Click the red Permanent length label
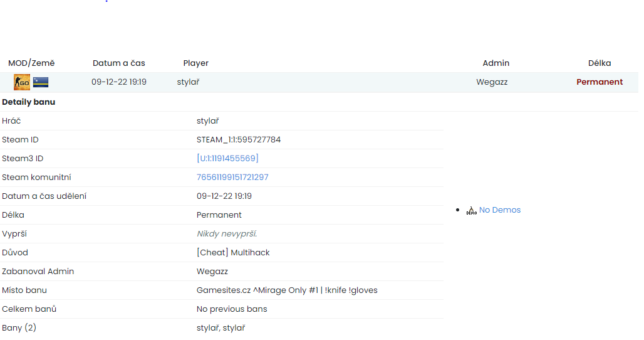The image size is (644, 340). pyautogui.click(x=599, y=82)
